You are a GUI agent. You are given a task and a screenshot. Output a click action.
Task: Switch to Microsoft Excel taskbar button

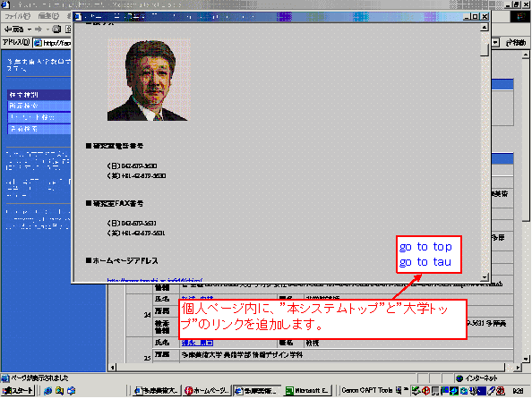click(306, 391)
